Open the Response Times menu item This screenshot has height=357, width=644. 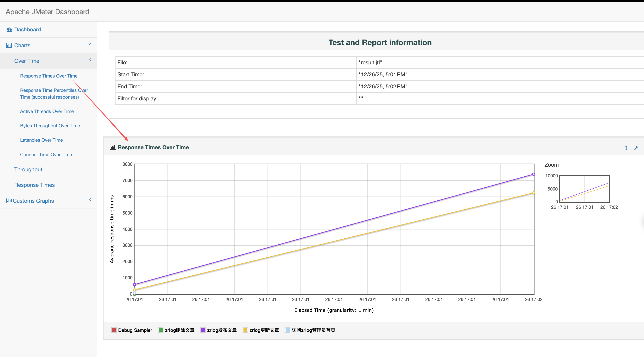click(x=34, y=185)
